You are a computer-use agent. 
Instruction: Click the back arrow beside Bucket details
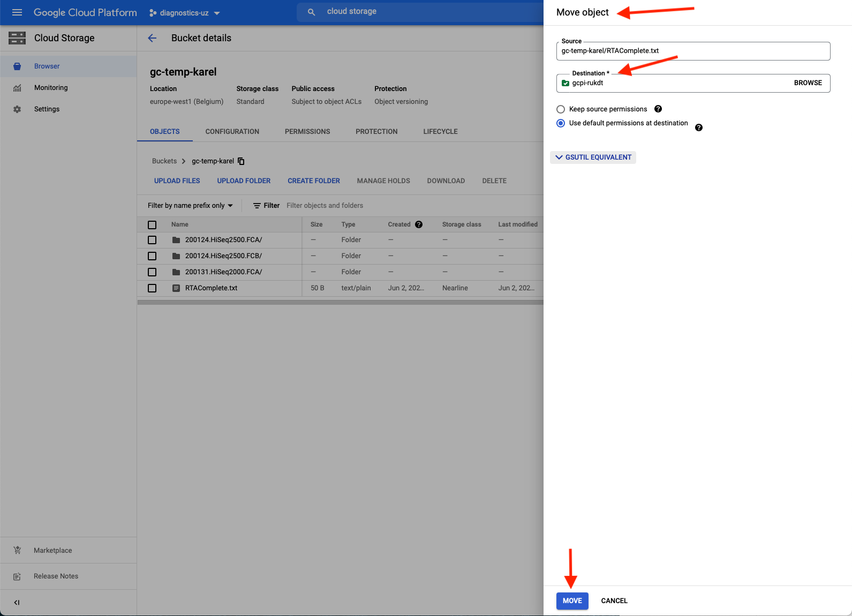152,38
